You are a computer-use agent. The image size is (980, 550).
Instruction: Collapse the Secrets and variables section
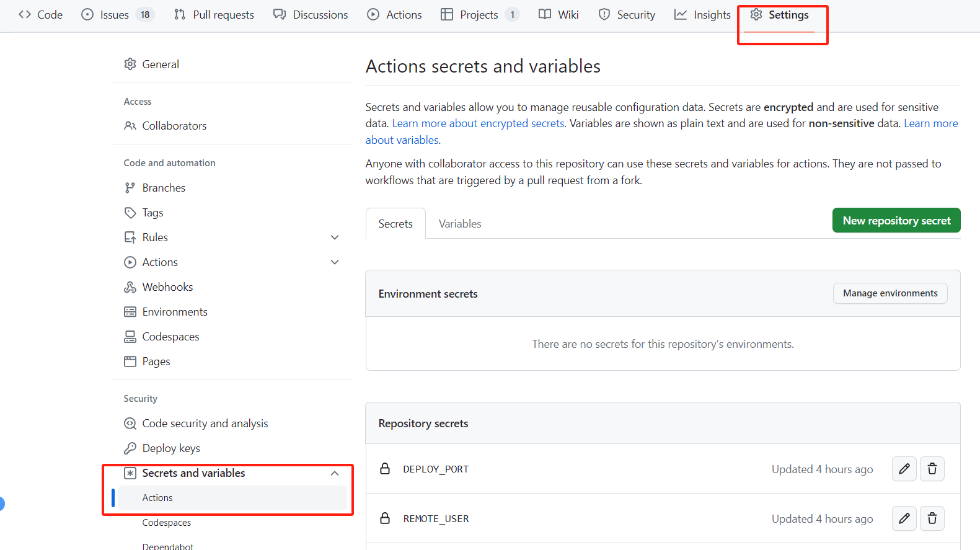pos(335,473)
